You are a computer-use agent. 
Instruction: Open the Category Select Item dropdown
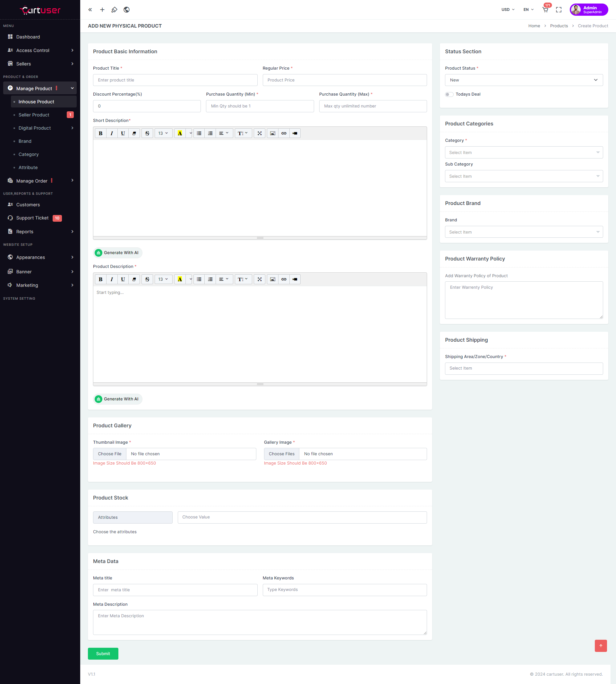click(524, 153)
